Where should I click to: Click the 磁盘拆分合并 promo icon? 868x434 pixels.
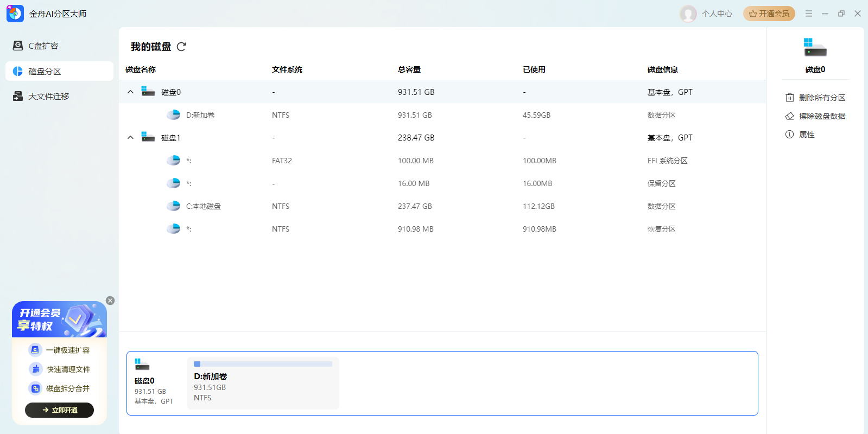35,388
